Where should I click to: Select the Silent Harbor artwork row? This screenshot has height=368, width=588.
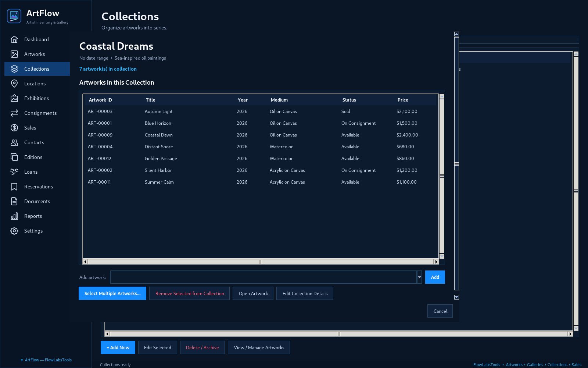[260, 170]
